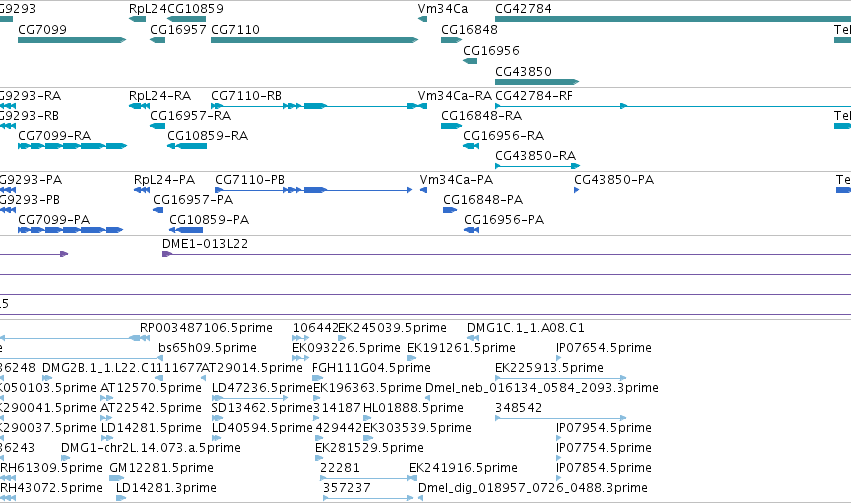The height and width of the screenshot is (503, 851).
Task: Open the CG7110-RB transcript label
Action: (246, 96)
